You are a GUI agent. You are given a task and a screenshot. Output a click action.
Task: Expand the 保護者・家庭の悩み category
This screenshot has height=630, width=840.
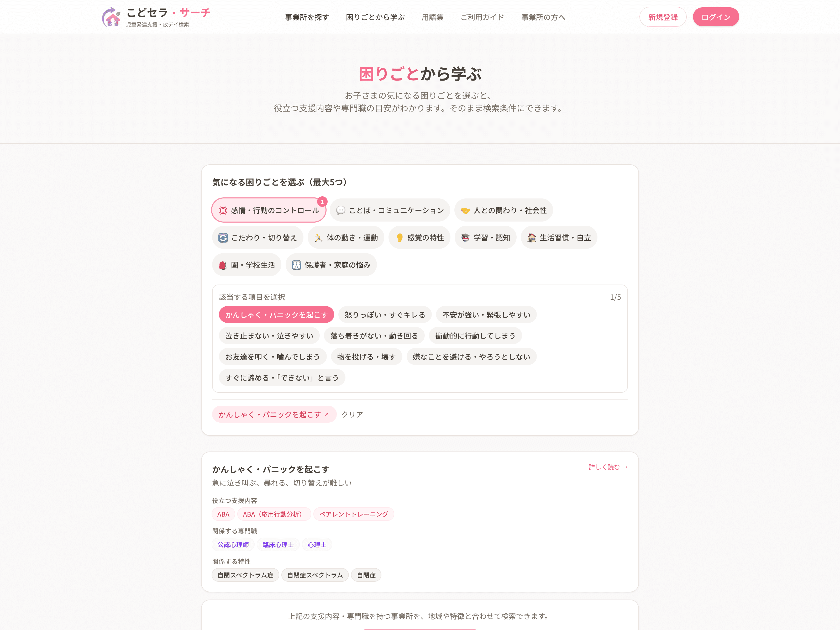[x=331, y=265]
